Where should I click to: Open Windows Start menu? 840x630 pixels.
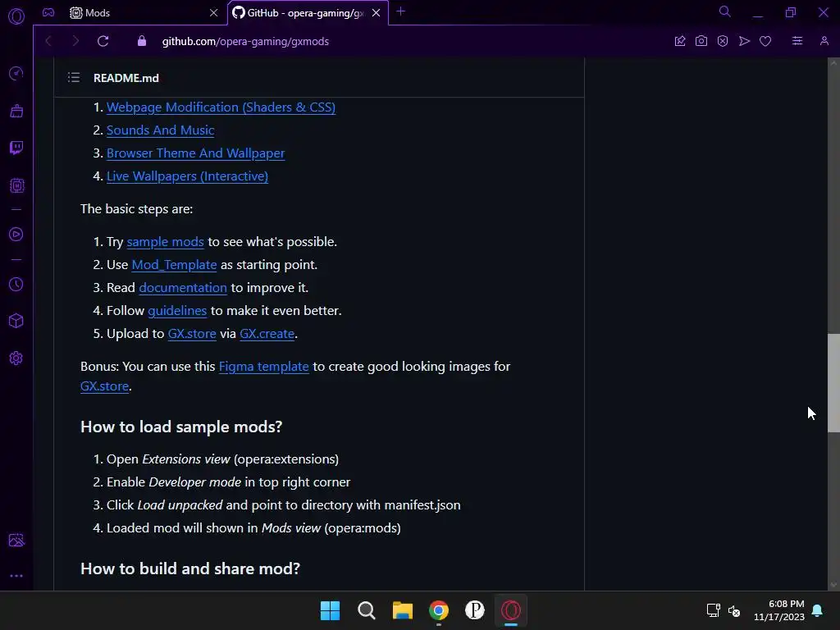tap(330, 610)
